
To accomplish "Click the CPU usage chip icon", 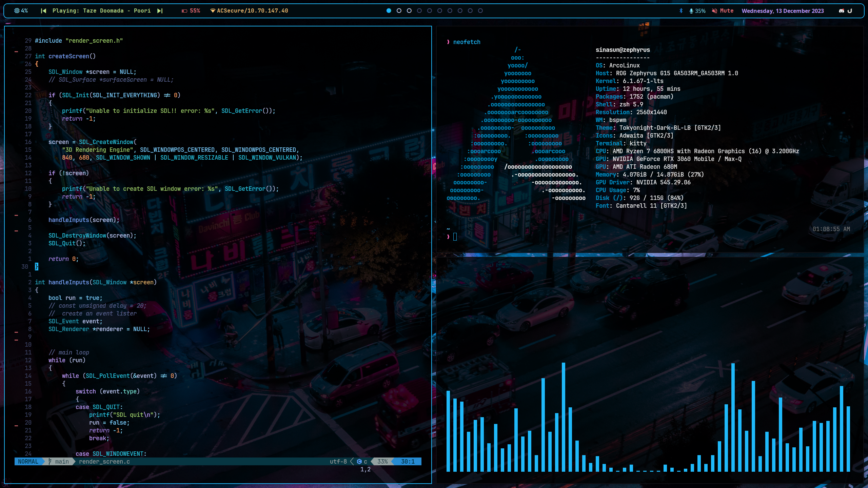I will pyautogui.click(x=17, y=11).
